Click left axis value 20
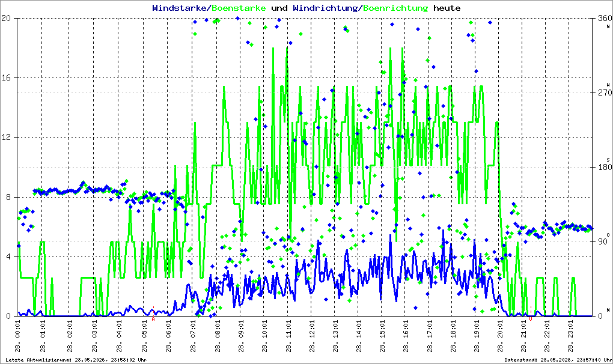 [6, 18]
